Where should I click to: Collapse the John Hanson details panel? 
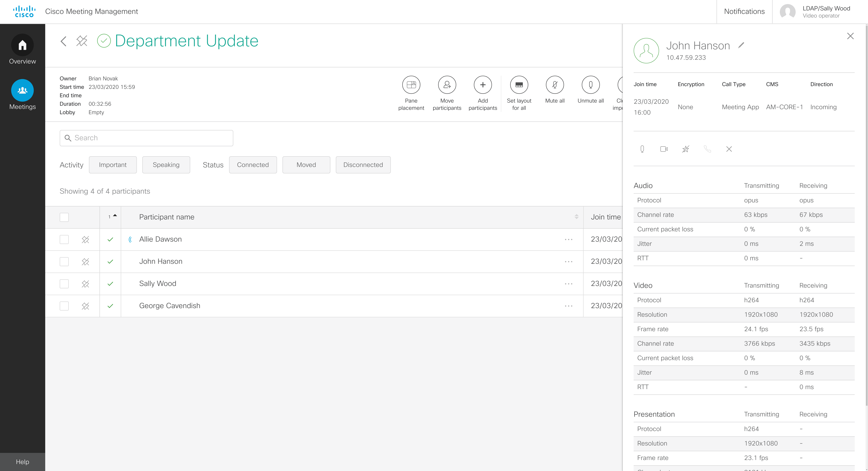click(850, 36)
